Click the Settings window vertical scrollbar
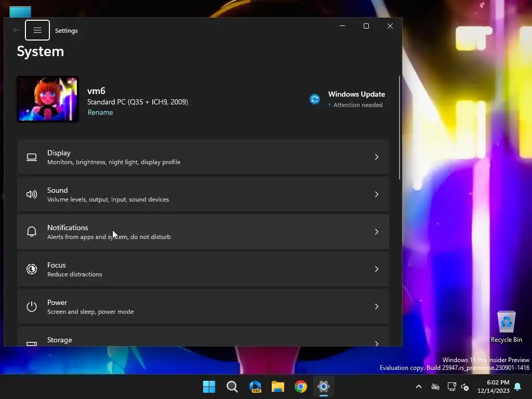Viewport: 532px width, 399px height. [400, 128]
